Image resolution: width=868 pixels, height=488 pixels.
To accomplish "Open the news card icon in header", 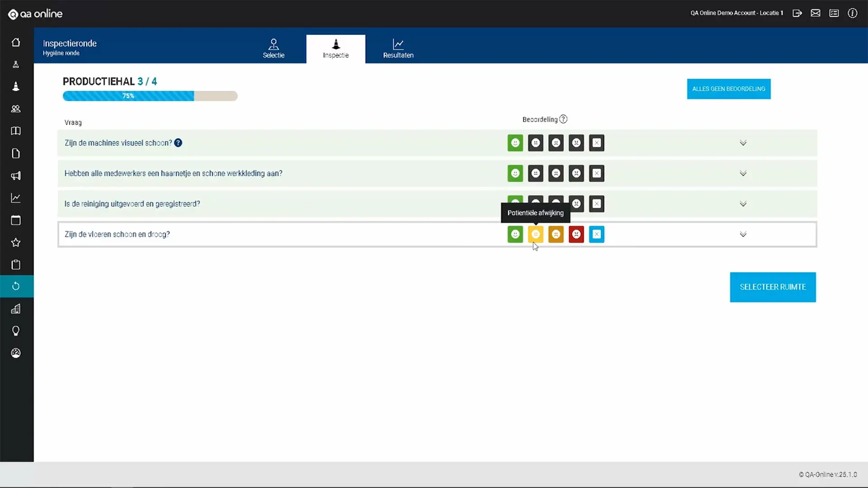I will pos(834,13).
